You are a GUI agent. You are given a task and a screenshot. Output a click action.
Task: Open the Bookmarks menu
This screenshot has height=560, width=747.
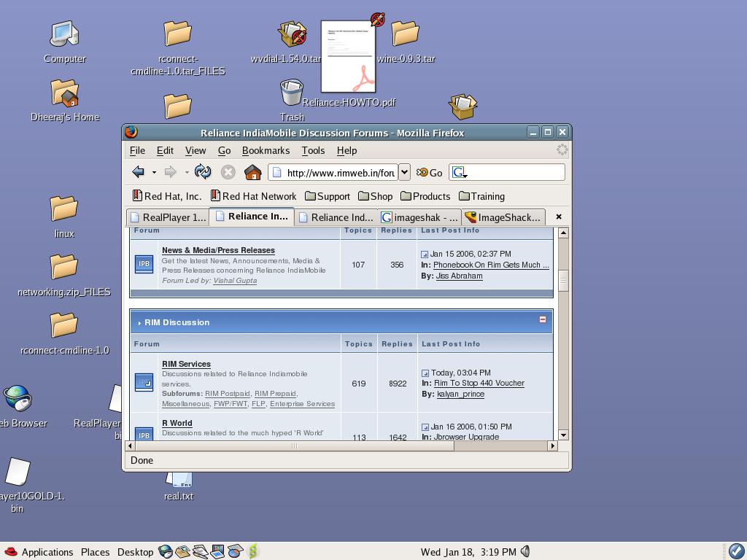[266, 150]
